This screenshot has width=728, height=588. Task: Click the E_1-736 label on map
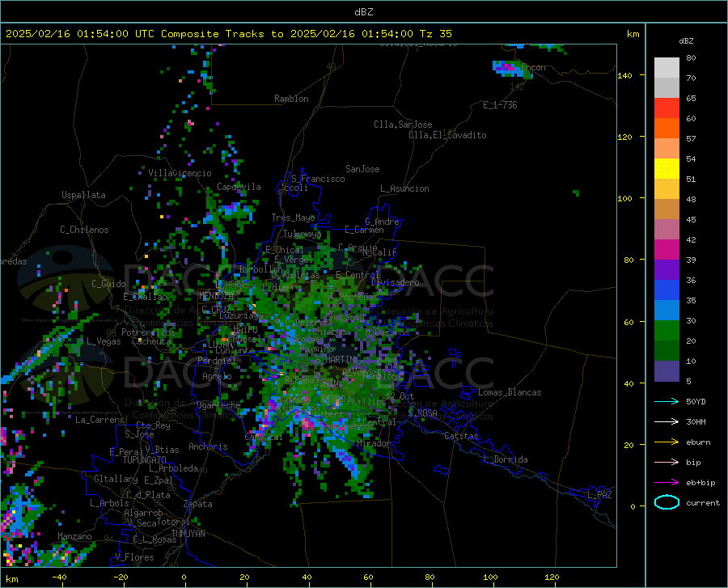coord(500,105)
